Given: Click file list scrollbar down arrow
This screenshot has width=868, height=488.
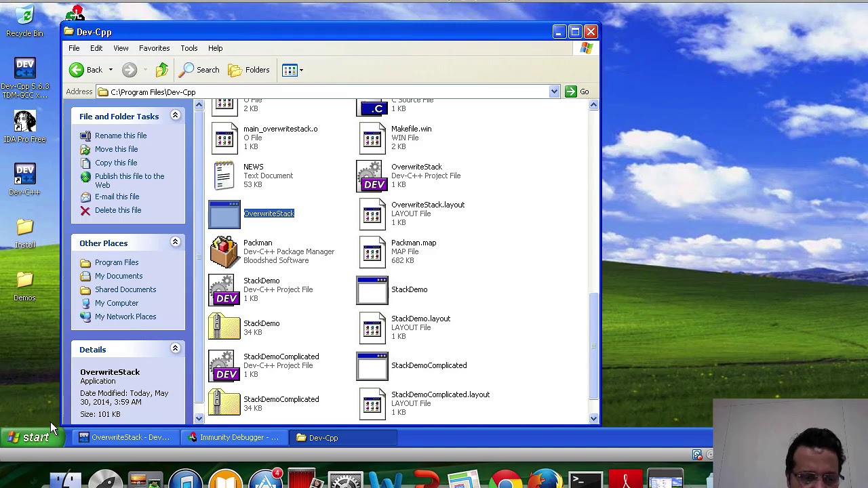Looking at the screenshot, I should [x=593, y=418].
